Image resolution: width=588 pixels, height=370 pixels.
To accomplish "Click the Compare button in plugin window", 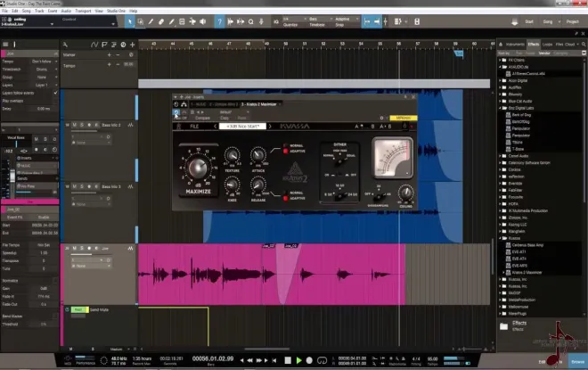I will pyautogui.click(x=202, y=118).
